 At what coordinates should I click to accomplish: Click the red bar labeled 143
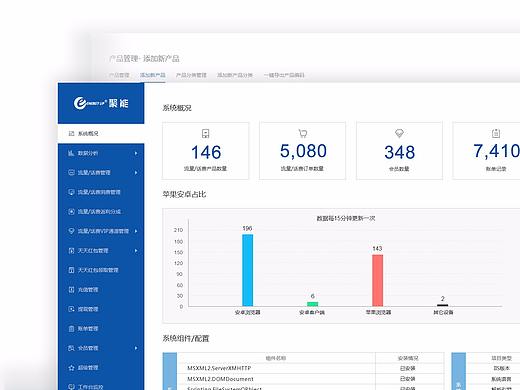point(377,280)
